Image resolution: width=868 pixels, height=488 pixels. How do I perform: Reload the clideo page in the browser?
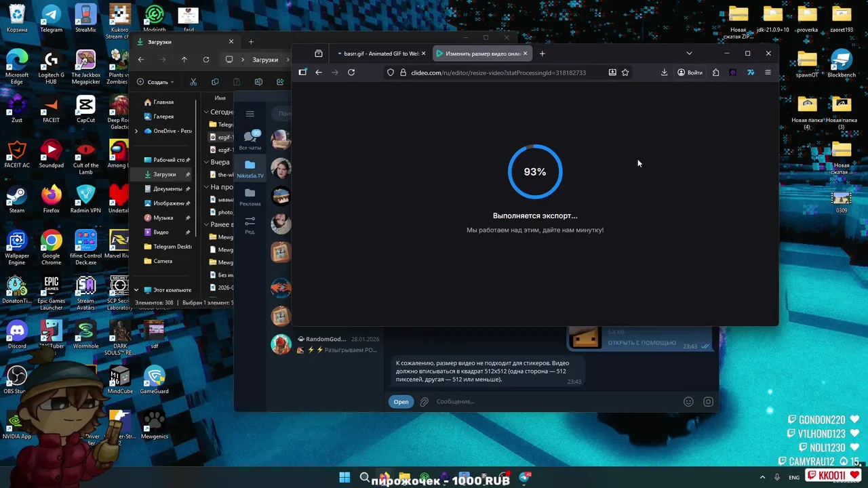pyautogui.click(x=351, y=73)
